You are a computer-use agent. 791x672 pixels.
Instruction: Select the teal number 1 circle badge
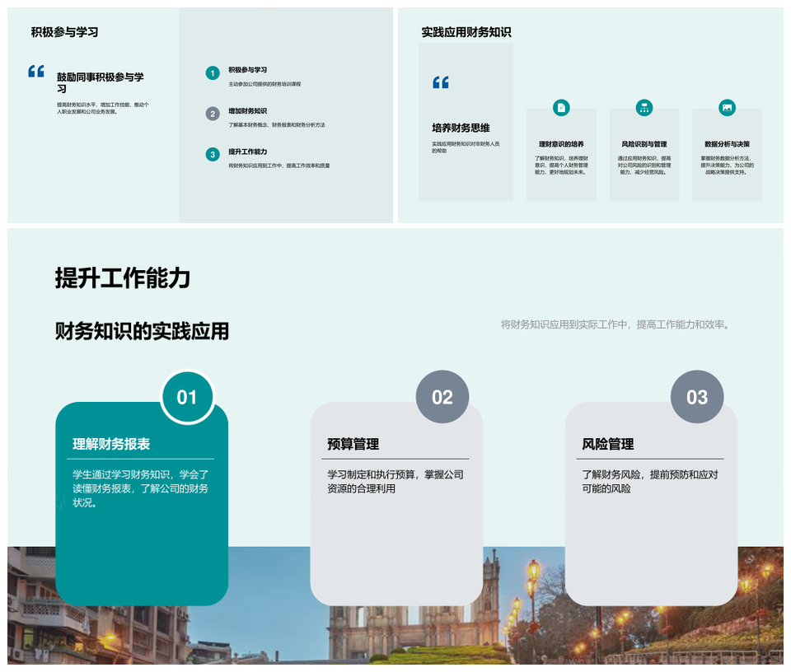pos(213,73)
